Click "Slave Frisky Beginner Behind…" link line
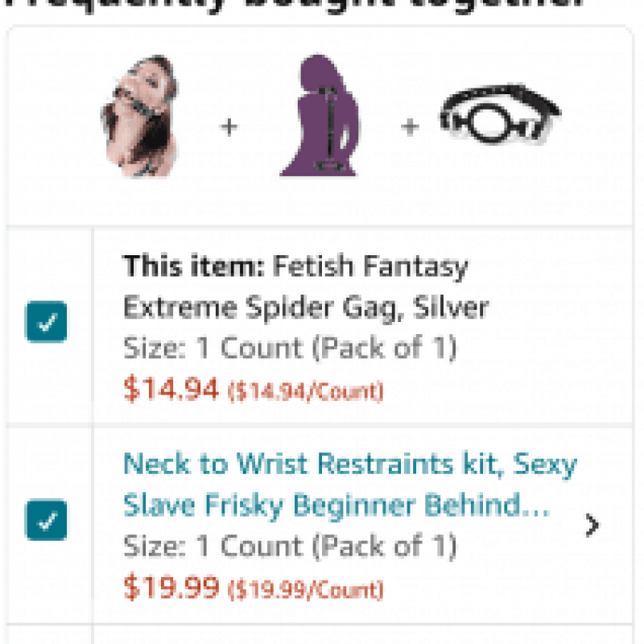The image size is (644, 644). tap(336, 506)
